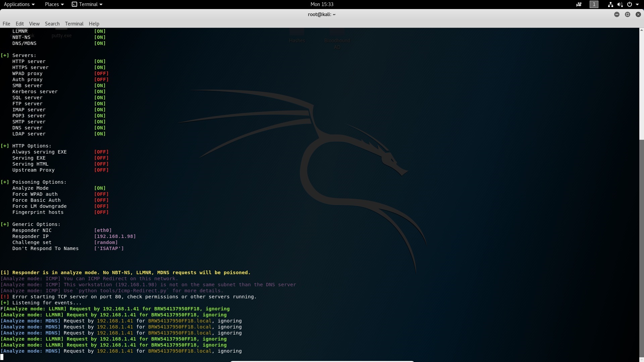Expand the system menu arrow beside the power icon

[x=637, y=4]
